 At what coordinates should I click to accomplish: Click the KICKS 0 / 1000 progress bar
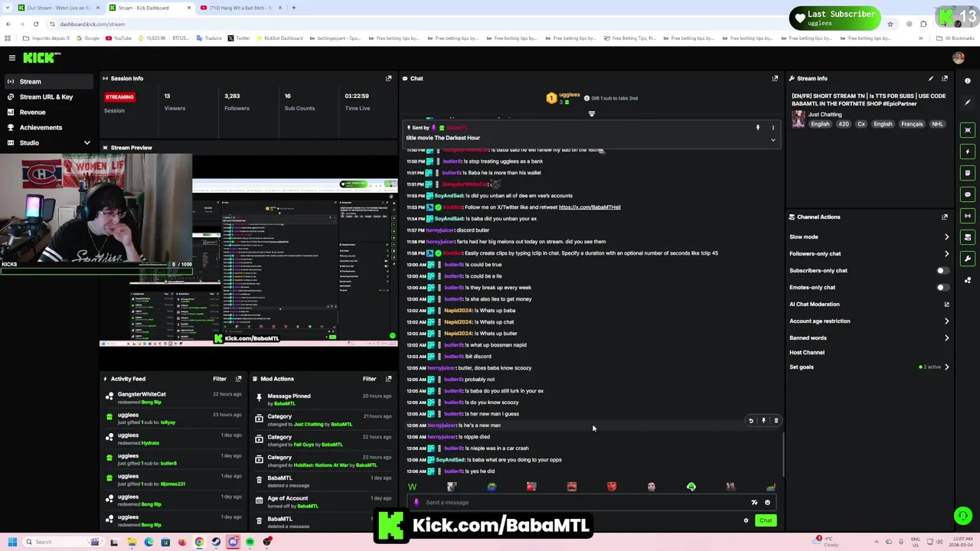click(x=97, y=270)
